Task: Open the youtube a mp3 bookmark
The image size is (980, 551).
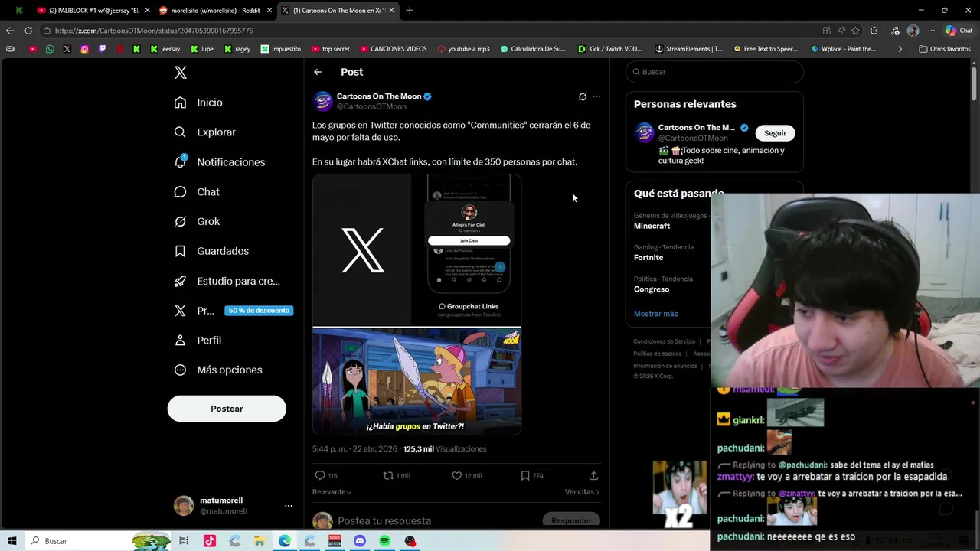Action: coord(463,49)
